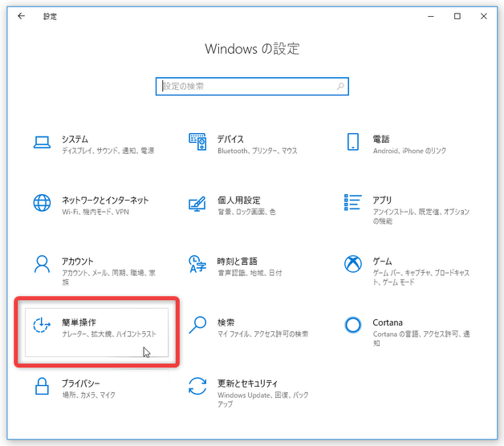Open 更新とセキュリティ label

click(x=247, y=383)
